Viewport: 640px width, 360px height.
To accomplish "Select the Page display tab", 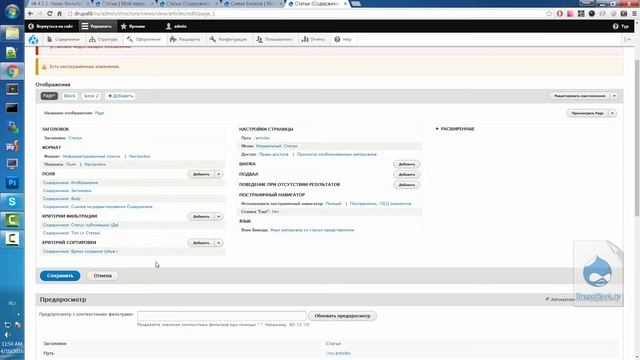I will point(49,96).
